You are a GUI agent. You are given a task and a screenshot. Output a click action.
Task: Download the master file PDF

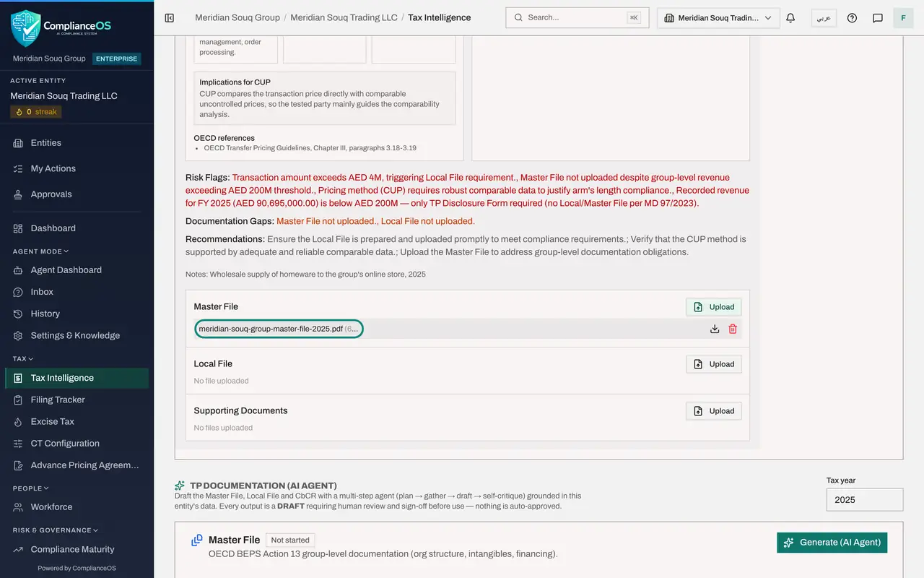[x=715, y=329]
